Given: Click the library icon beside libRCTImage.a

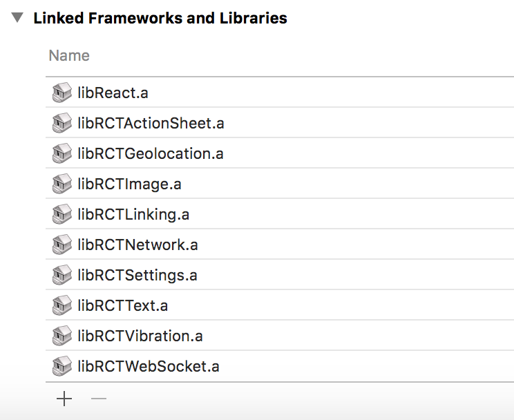Looking at the screenshot, I should tap(62, 184).
